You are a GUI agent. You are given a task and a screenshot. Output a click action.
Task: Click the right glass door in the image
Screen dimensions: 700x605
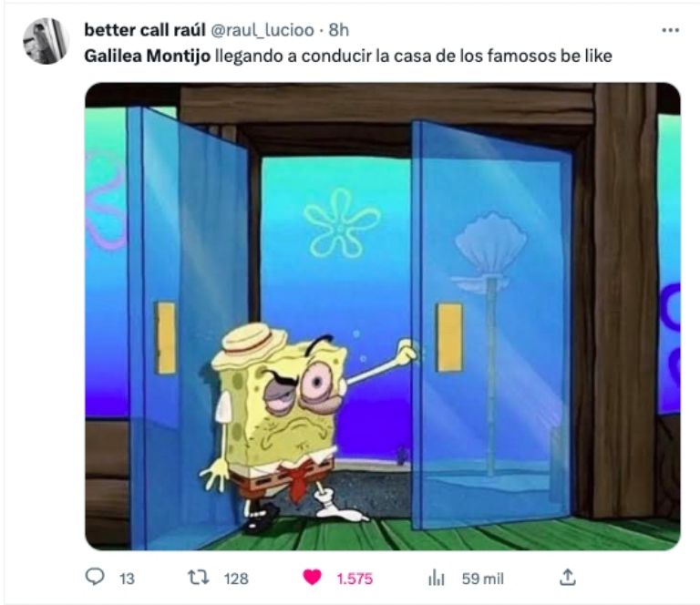pyautogui.click(x=491, y=325)
